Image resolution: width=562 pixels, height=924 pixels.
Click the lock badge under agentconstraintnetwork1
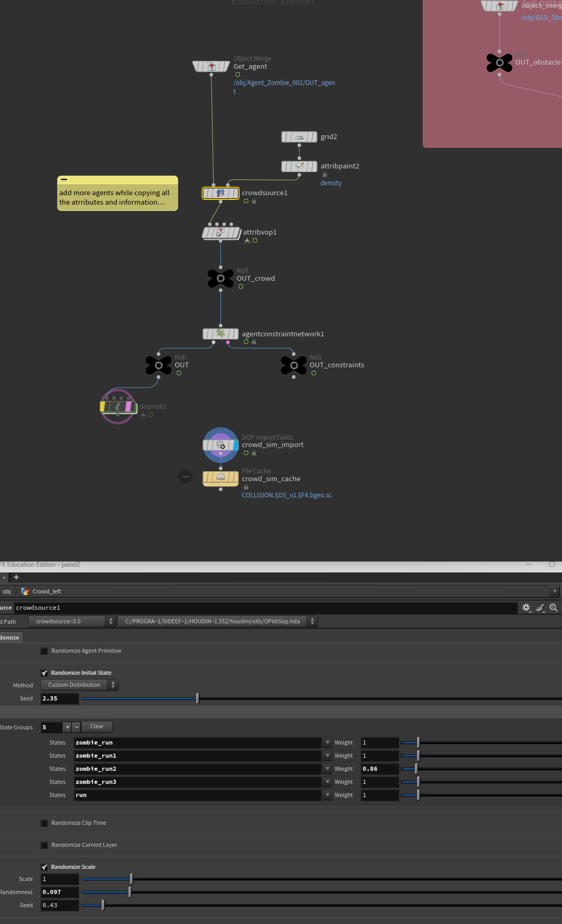(254, 342)
